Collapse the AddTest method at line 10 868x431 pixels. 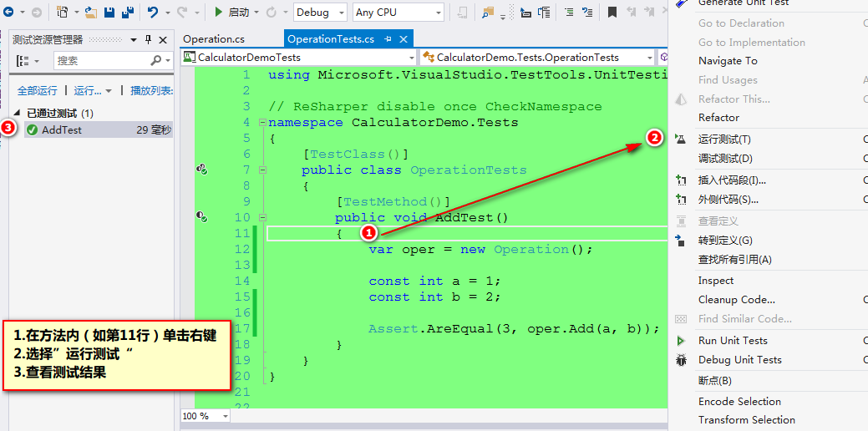(262, 217)
